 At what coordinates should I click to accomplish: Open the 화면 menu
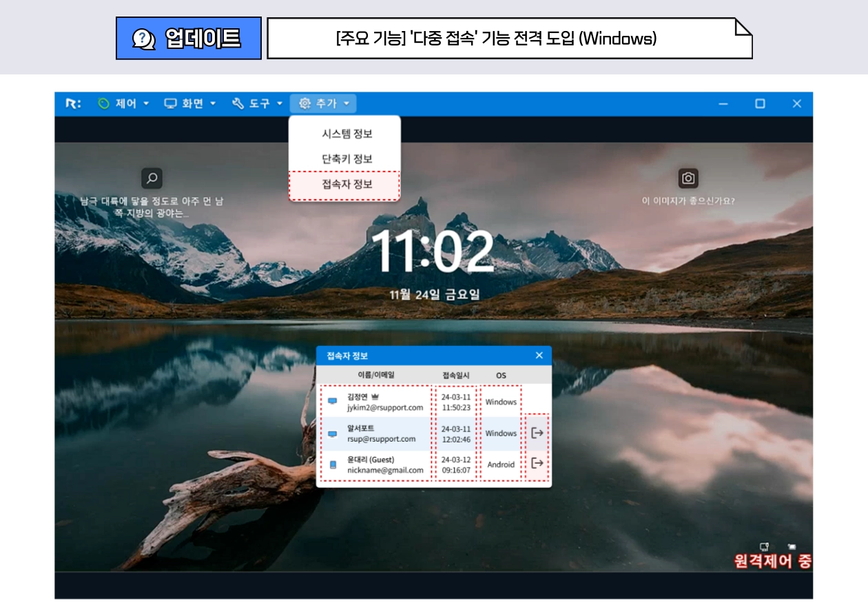(x=190, y=103)
